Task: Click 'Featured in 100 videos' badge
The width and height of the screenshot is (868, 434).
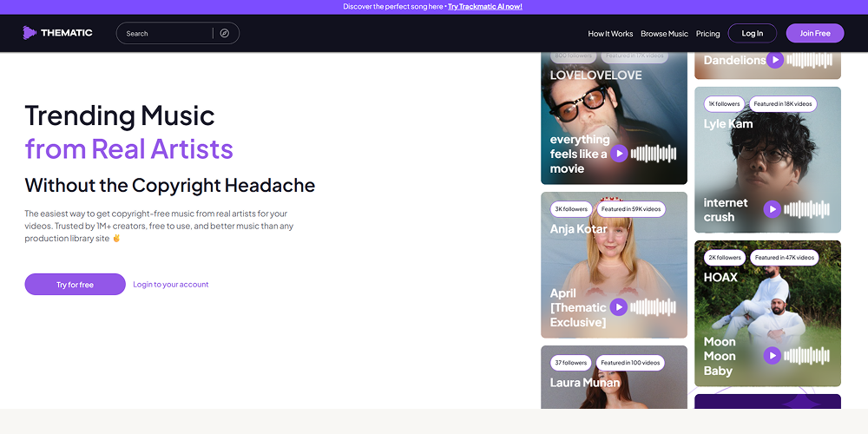Action: (630, 363)
